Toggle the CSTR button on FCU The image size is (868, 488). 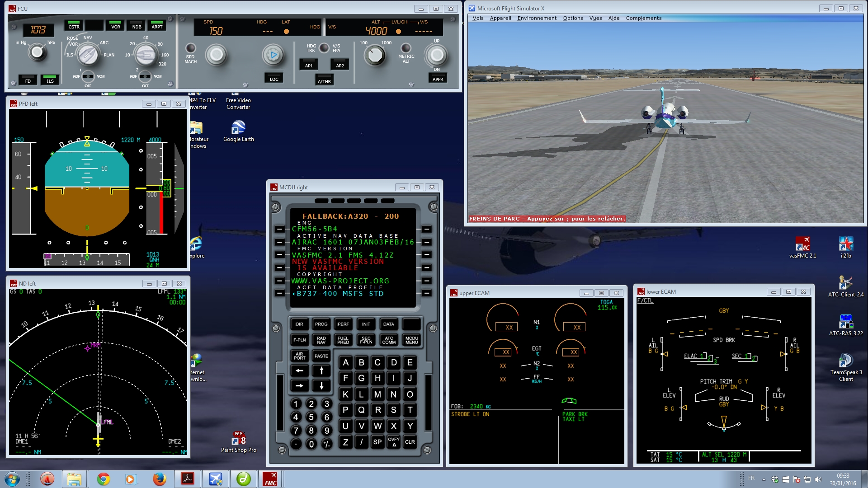coord(74,25)
